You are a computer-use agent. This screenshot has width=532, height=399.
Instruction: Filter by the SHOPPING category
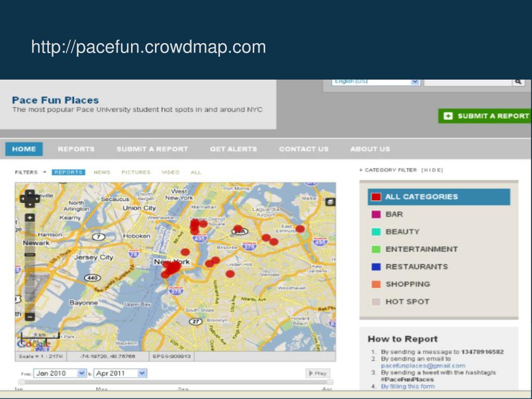[401, 285]
